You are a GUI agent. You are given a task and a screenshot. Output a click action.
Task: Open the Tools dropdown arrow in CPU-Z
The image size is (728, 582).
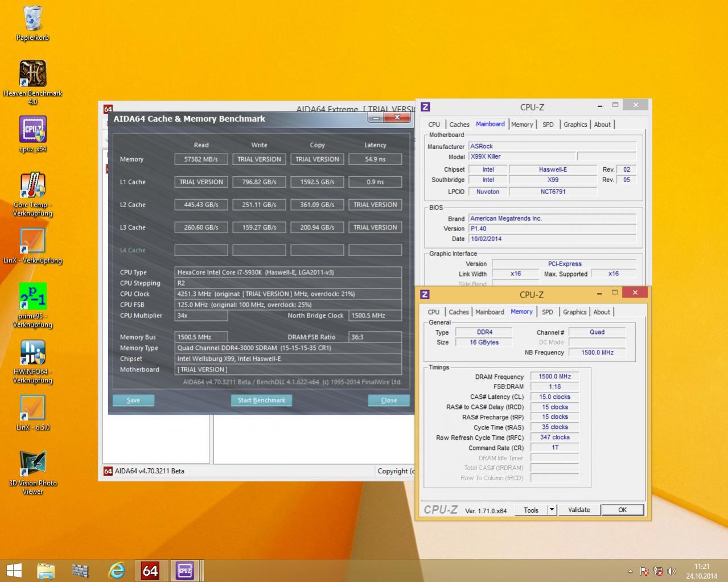coord(552,510)
